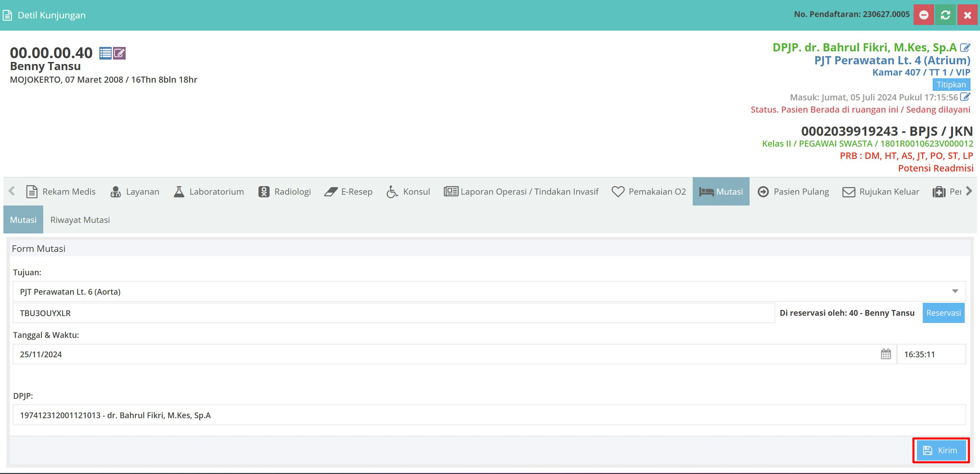Viewport: 980px width, 474px height.
Task: Open Layanan tab
Action: click(x=135, y=191)
